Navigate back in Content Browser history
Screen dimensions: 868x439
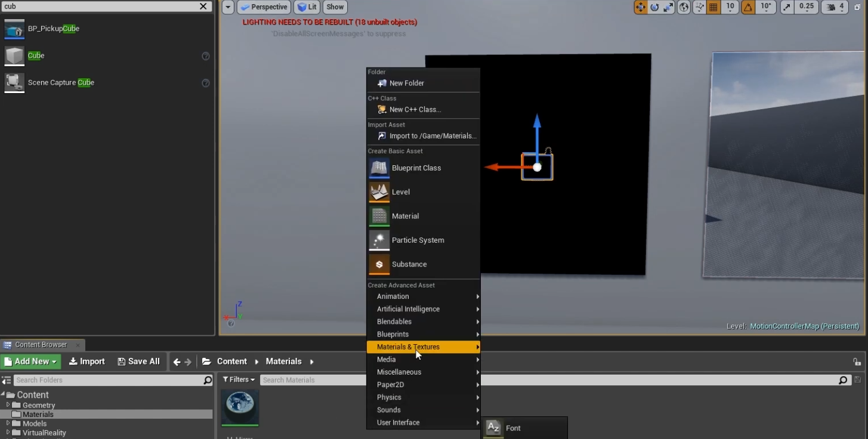click(x=177, y=361)
